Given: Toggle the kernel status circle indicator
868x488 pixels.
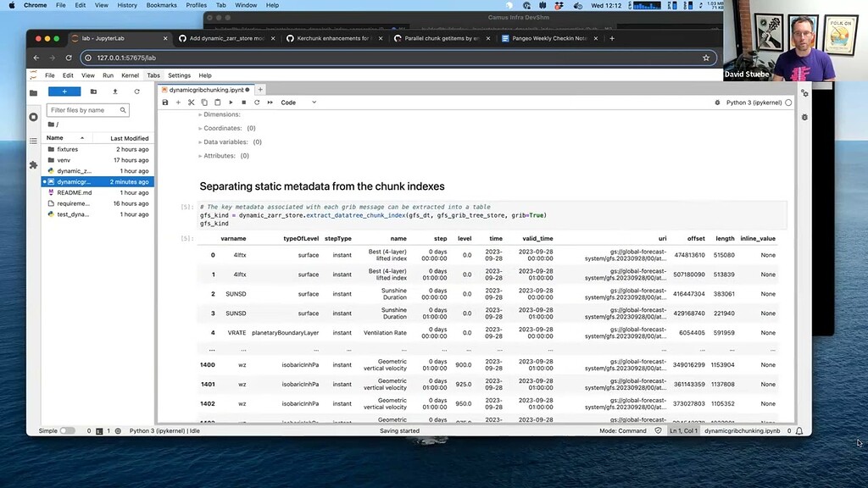Looking at the screenshot, I should [x=789, y=101].
